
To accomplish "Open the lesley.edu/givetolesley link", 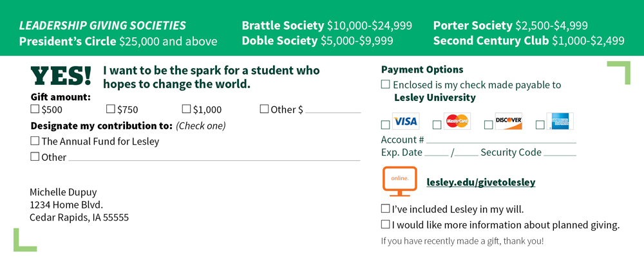I will point(481,183).
